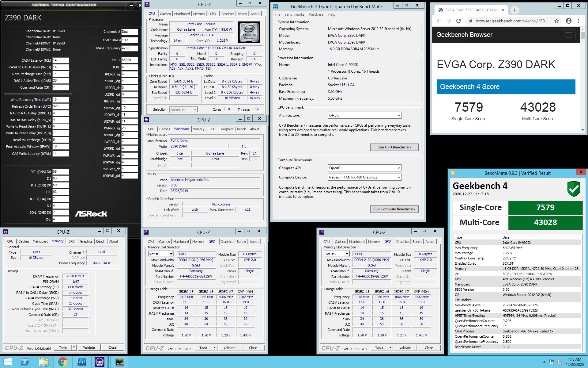Viewport: 588px width, 368px height.
Task: Go back in Chrome
Action: point(439,21)
